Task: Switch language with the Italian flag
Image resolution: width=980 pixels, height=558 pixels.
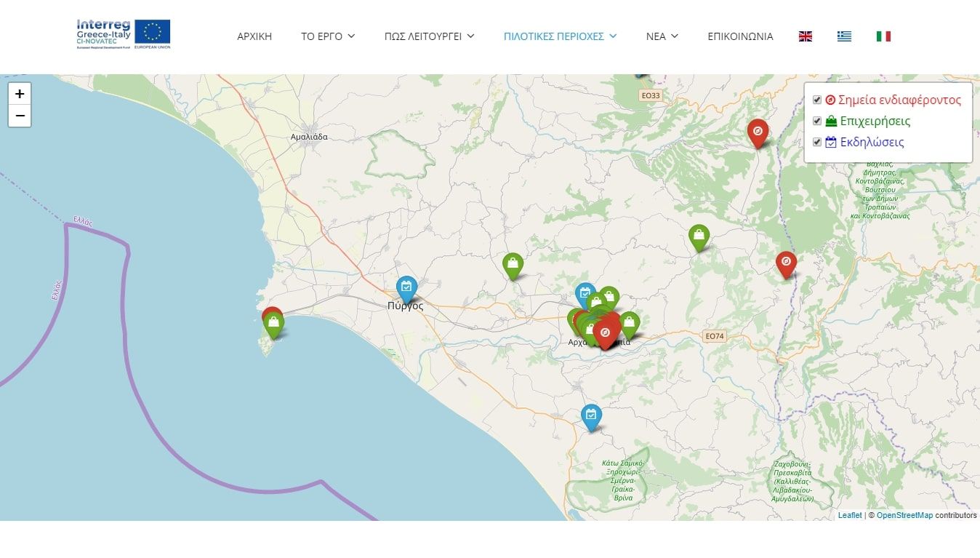Action: (x=883, y=36)
